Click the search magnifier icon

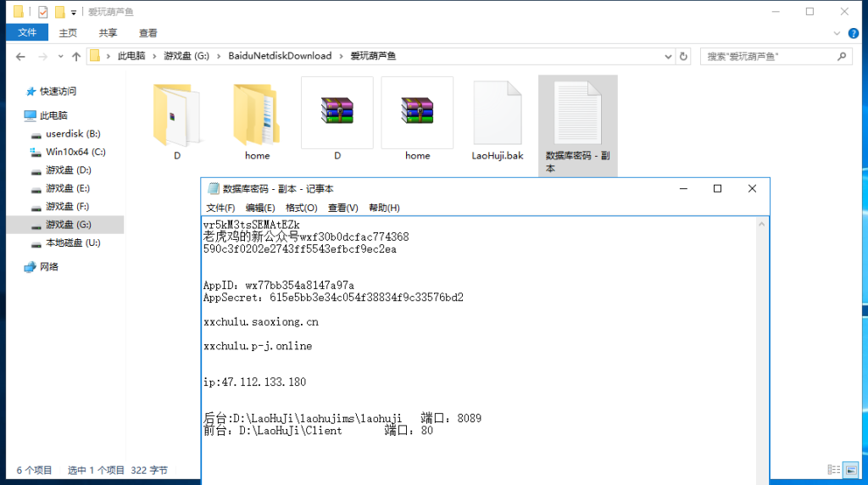(842, 56)
